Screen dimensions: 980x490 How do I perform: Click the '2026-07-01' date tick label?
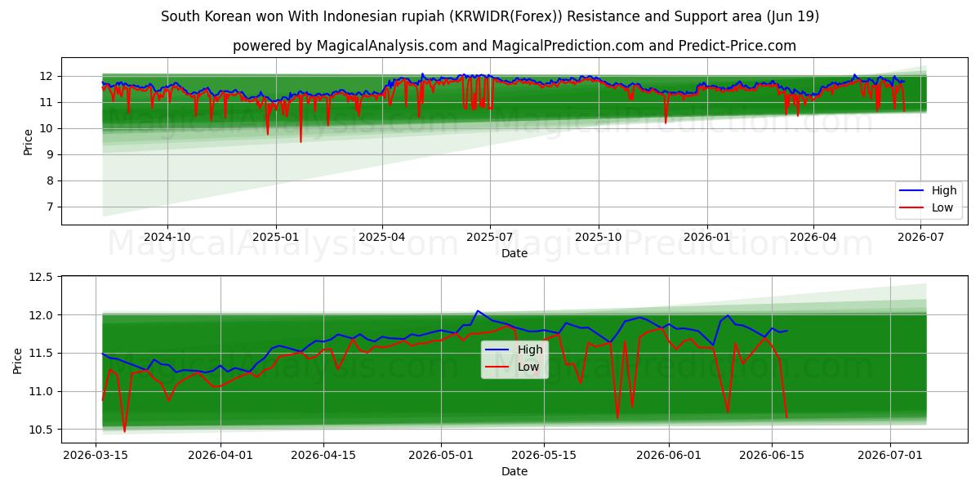pyautogui.click(x=889, y=456)
